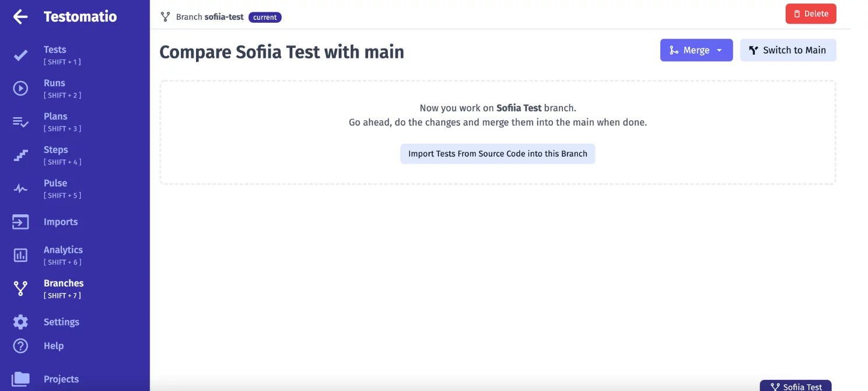868x391 pixels.
Task: Click the Runs play icon
Action: tap(20, 89)
